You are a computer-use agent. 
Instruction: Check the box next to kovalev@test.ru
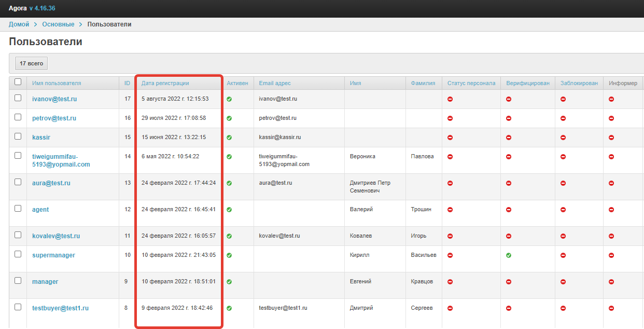[x=18, y=235]
